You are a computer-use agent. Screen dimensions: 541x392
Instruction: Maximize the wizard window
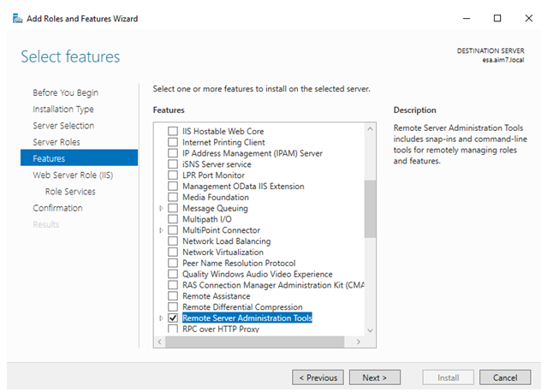click(x=497, y=18)
